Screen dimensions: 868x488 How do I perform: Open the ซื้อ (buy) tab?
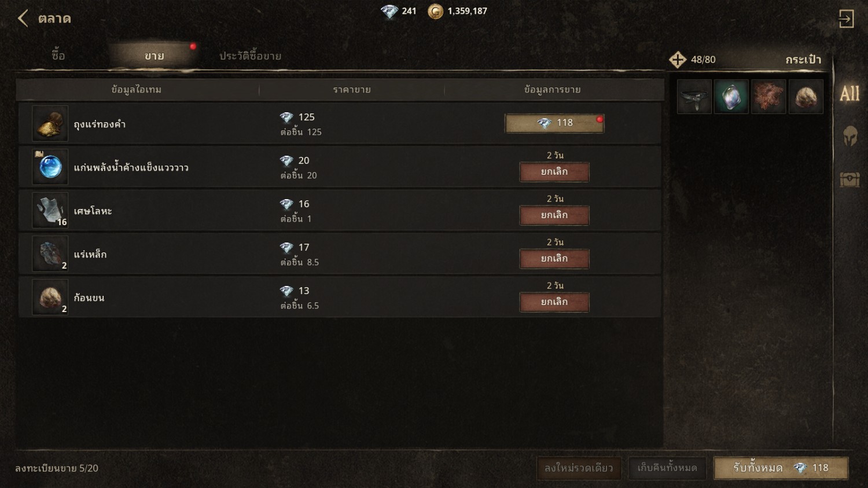click(x=58, y=56)
